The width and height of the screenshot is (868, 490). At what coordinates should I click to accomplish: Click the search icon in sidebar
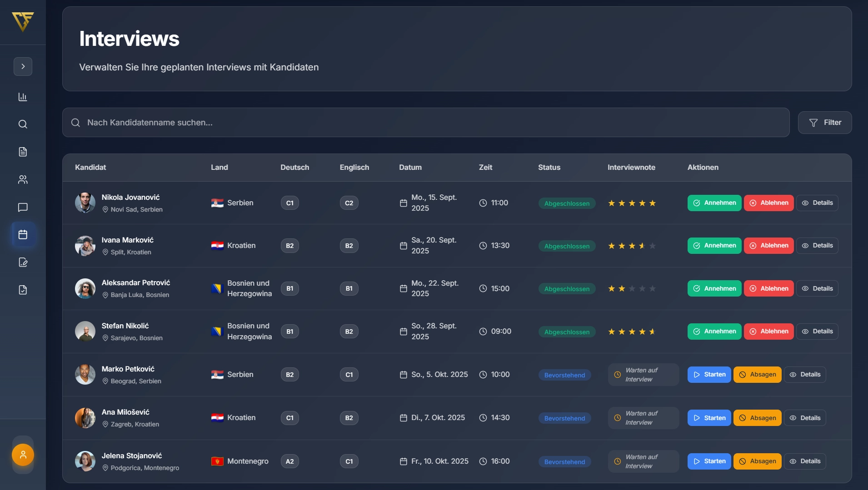[x=23, y=124]
